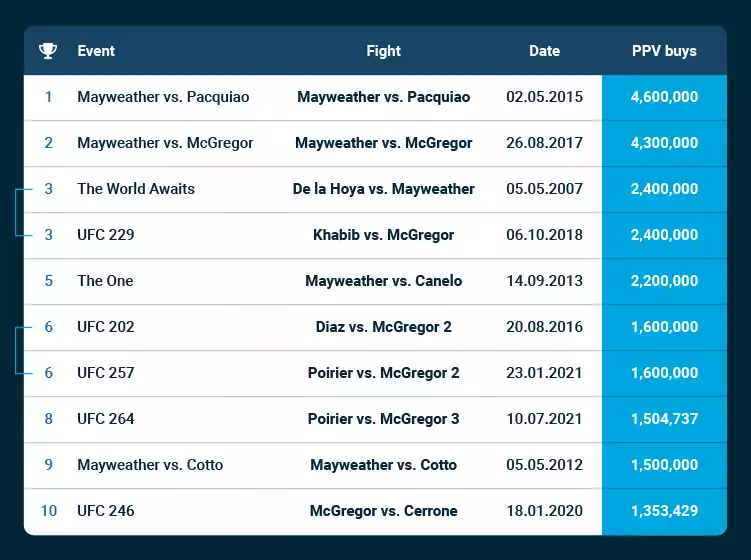Select the UFC 202 event

tap(106, 327)
